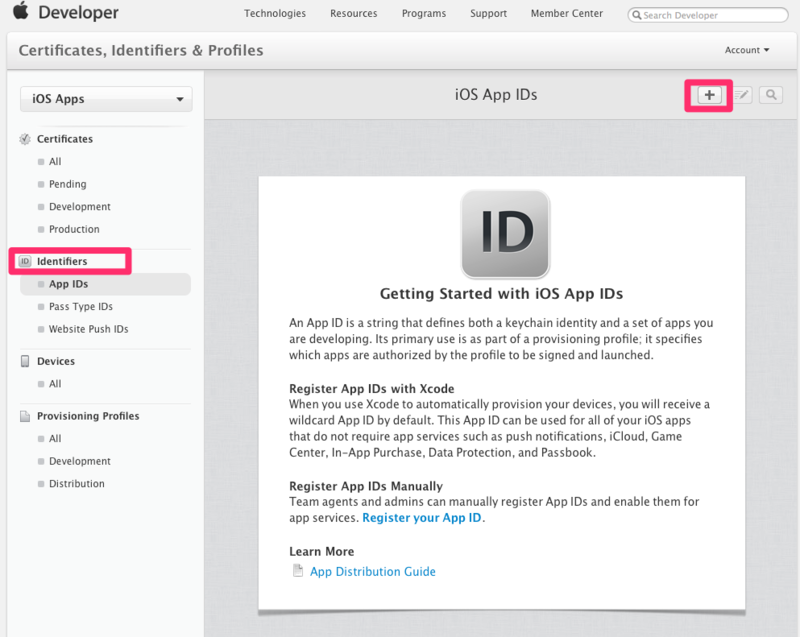
Task: Open the App Distribution Guide link
Action: (373, 571)
